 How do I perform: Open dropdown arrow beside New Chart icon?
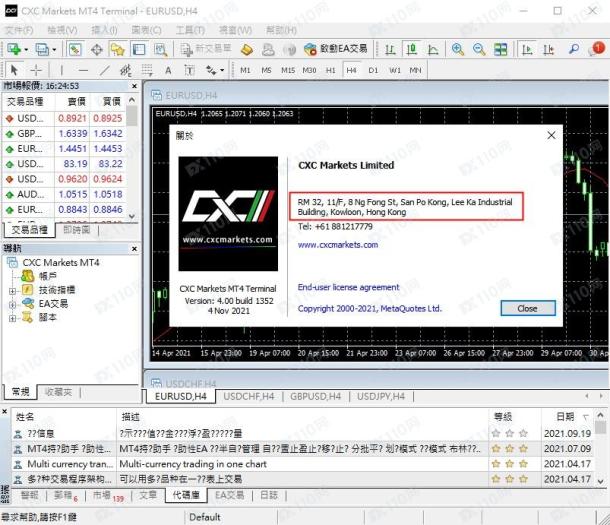pyautogui.click(x=26, y=50)
